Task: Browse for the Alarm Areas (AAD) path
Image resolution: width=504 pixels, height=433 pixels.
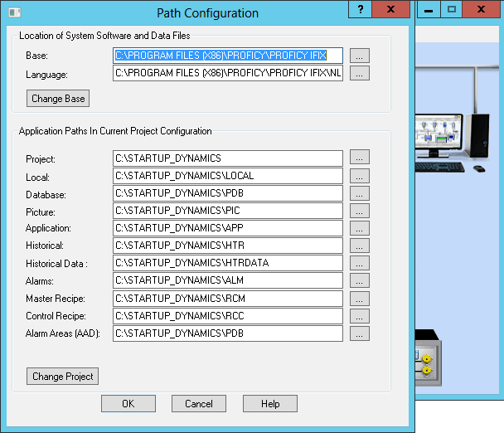Action: tap(360, 333)
